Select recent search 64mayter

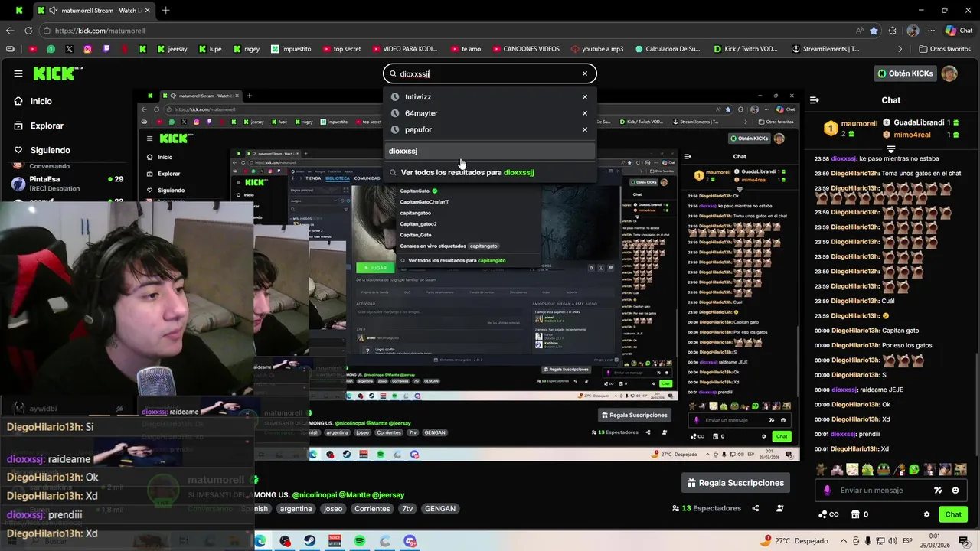[x=421, y=113]
